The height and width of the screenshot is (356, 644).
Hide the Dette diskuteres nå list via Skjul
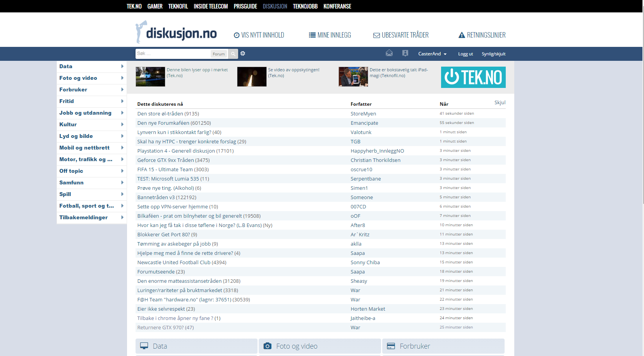(500, 103)
